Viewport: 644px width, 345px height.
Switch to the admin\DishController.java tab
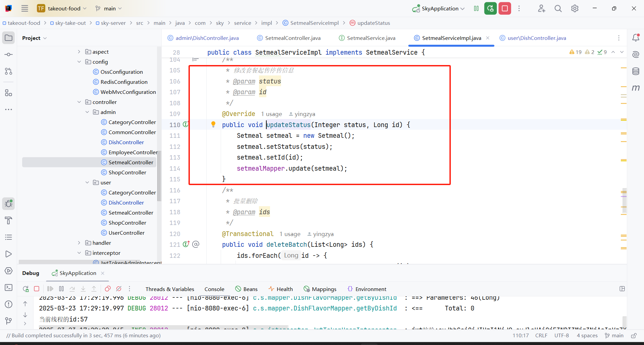(203, 38)
